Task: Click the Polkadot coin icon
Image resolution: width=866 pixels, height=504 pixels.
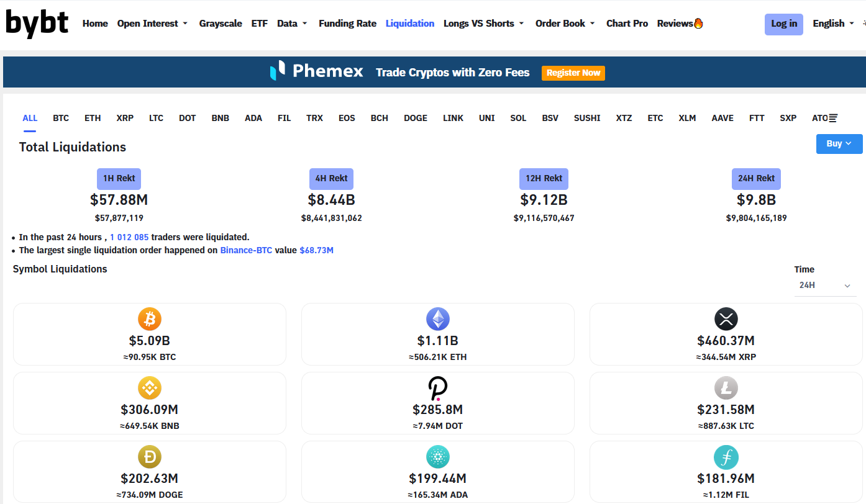Action: pyautogui.click(x=438, y=388)
